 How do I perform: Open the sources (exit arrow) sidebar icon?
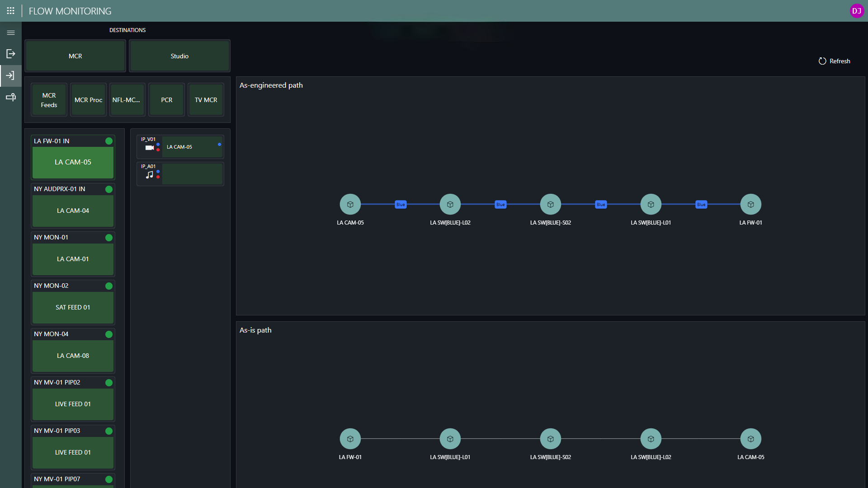[x=11, y=54]
